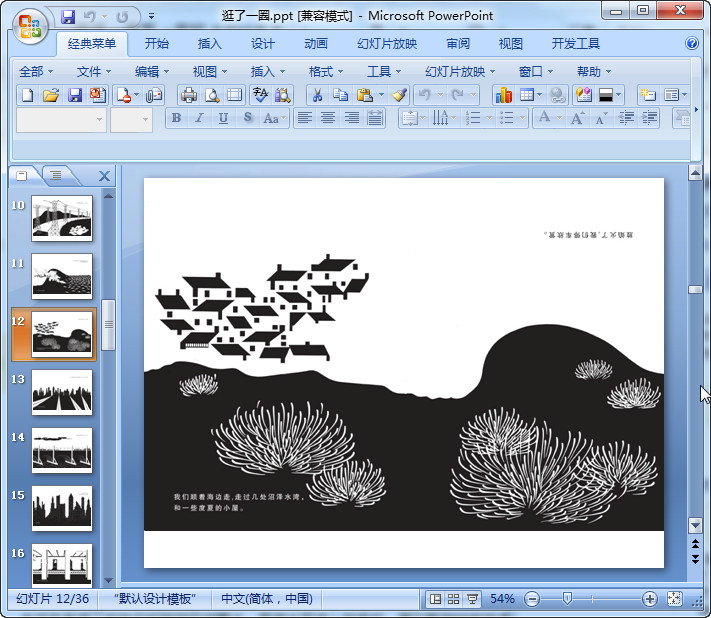Toggle Bold formatting
The height and width of the screenshot is (618, 711).
(x=177, y=118)
